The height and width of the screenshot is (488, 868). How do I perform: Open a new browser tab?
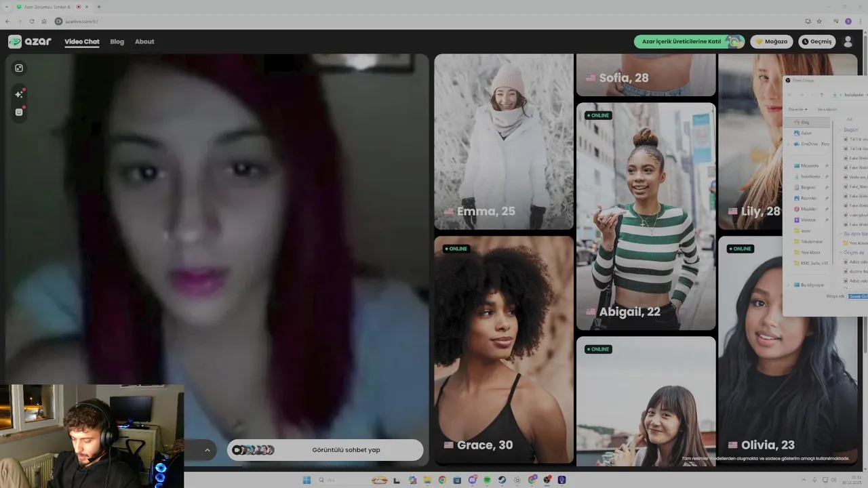click(98, 7)
